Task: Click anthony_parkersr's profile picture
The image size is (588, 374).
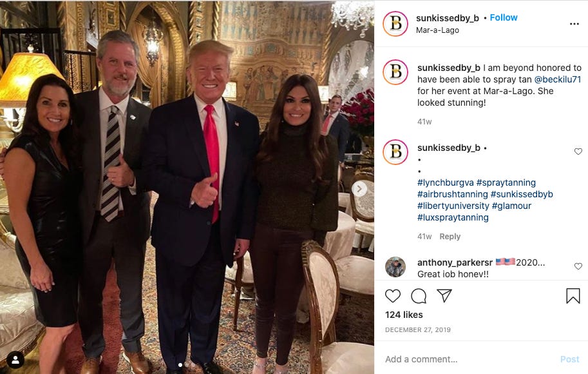Action: point(395,268)
